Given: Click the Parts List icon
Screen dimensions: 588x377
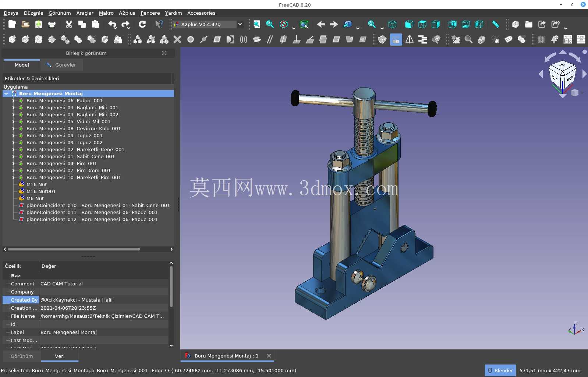Looking at the screenshot, I should [581, 39].
